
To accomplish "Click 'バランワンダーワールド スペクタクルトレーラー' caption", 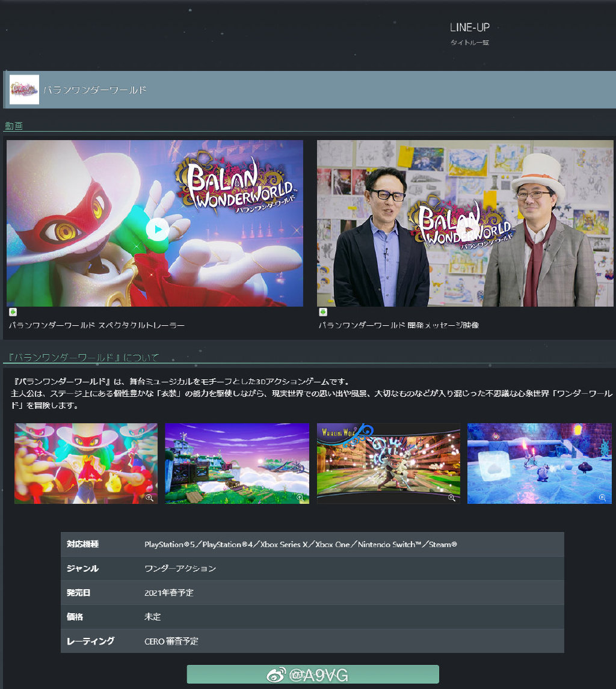I will click(x=97, y=325).
